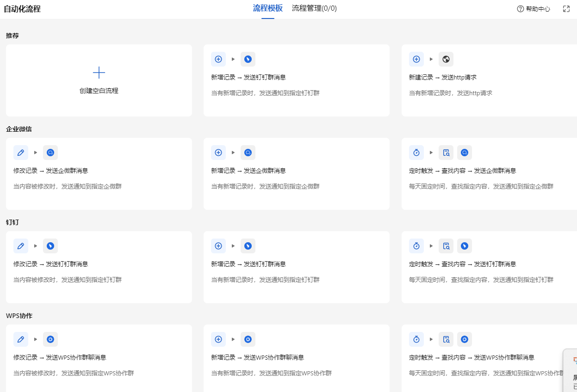Click the WPS协作 section heading
Image resolution: width=577 pixels, height=392 pixels.
(19, 316)
